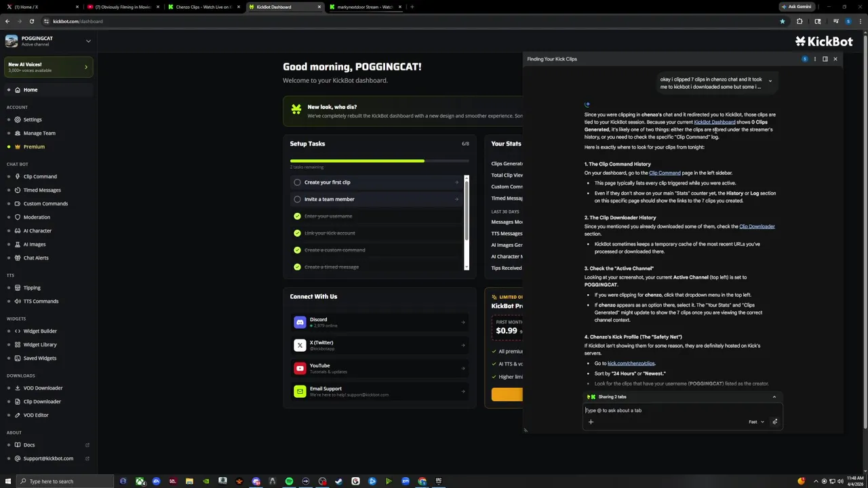This screenshot has height=488, width=868.
Task: Click the Windows taskbar search box
Action: click(65, 481)
